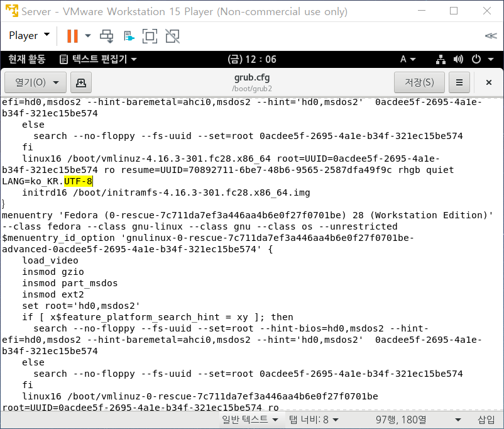Toggle Unity mode icon

pos(173,36)
